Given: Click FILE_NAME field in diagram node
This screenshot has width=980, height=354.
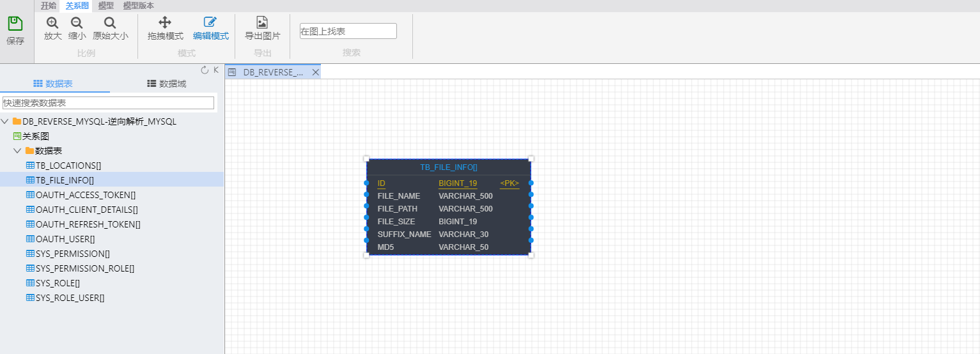Looking at the screenshot, I should click(399, 196).
